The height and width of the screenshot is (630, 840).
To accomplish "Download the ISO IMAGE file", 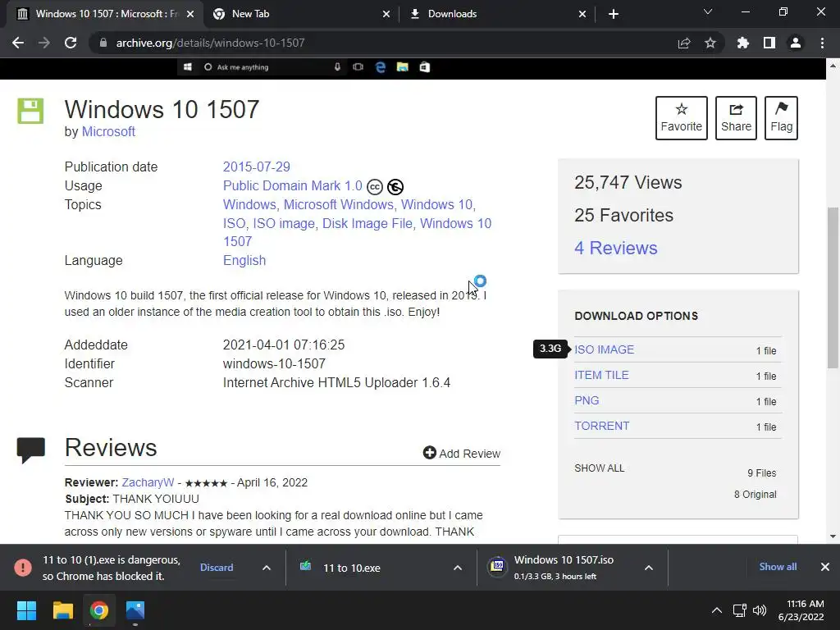I will coord(605,349).
